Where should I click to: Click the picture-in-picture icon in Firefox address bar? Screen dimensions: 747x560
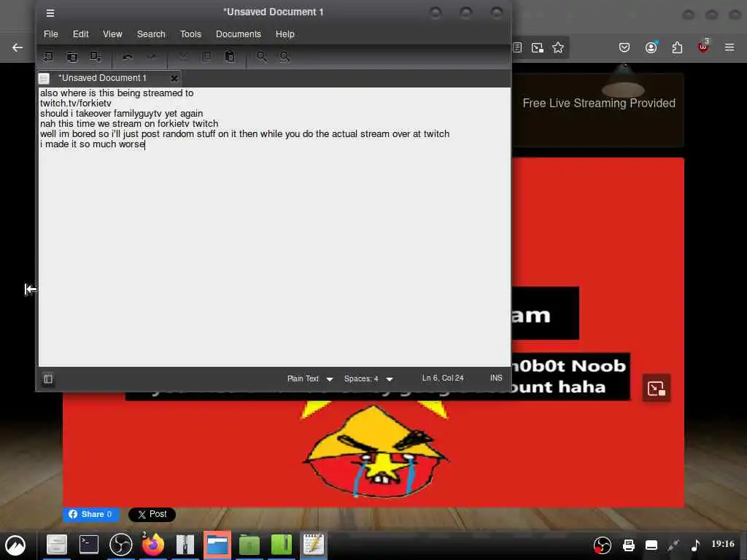pos(538,47)
